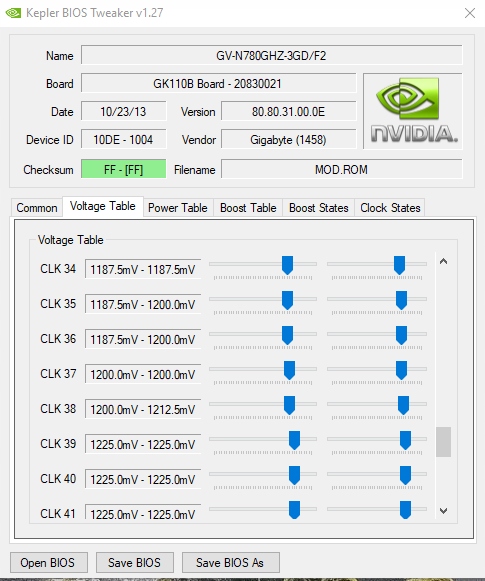The height and width of the screenshot is (581, 485).
Task: Click CLK 36 maximum voltage slider handle
Action: coord(401,335)
